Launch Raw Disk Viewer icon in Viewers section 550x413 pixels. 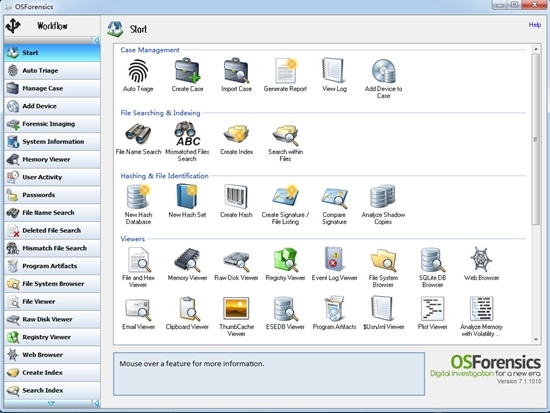point(236,261)
